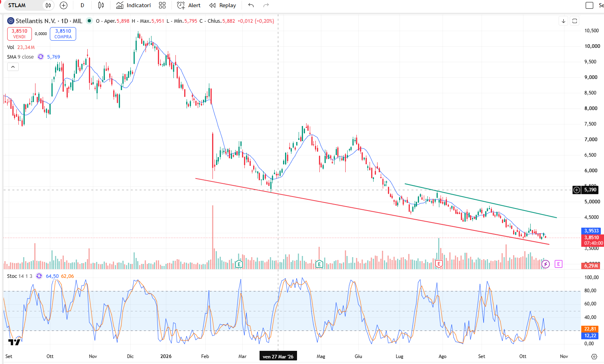Undo the last chart action
Screen dimensions: 604x364
pos(251,5)
